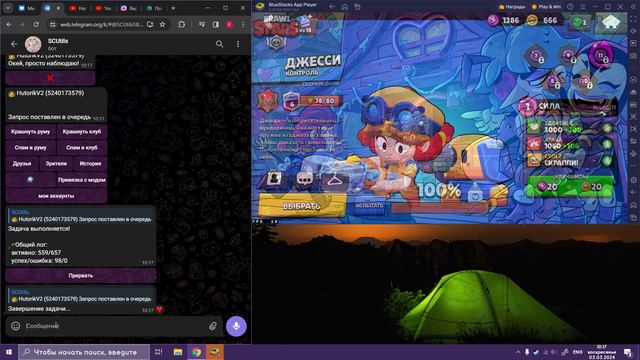Open Task View on the taskbar
640x360 pixels.
point(158,352)
